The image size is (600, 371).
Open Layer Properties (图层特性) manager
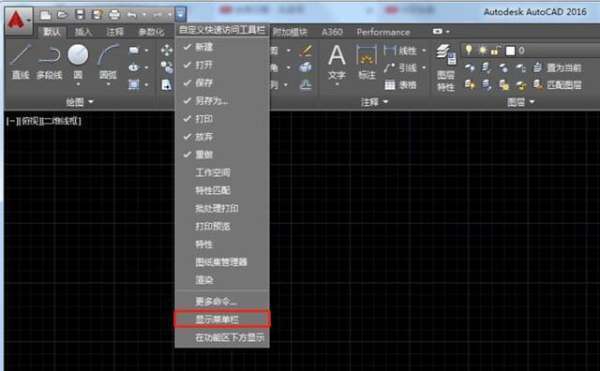[x=446, y=68]
